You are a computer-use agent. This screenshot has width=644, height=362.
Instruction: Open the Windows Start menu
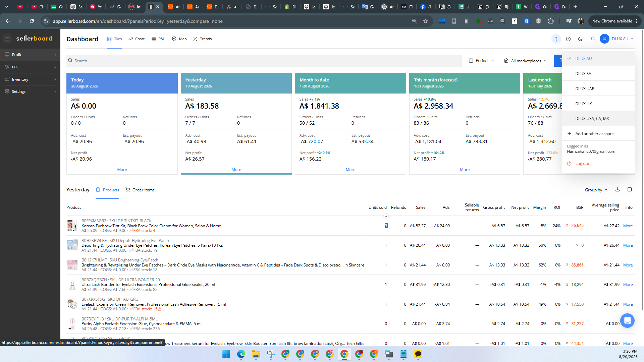226,354
